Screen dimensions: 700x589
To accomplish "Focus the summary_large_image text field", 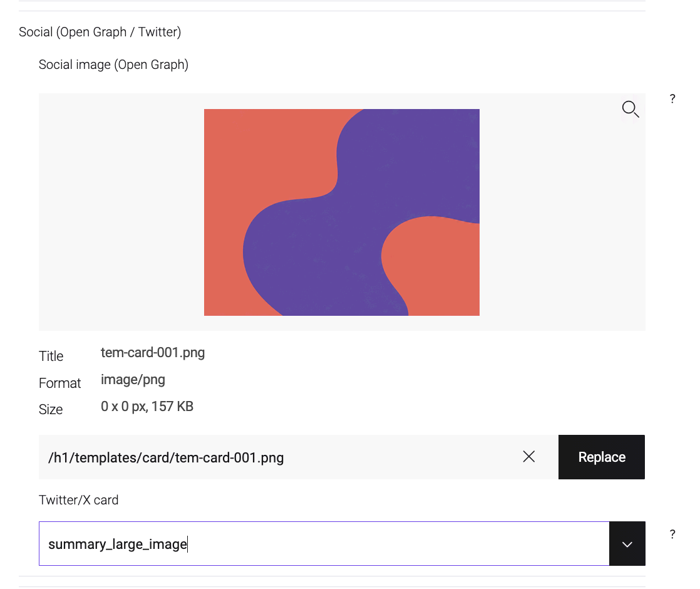I will tap(324, 543).
